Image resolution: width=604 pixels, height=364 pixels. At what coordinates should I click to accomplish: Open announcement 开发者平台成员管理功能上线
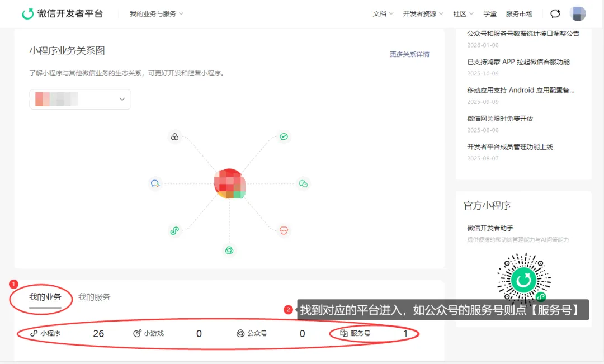510,146
